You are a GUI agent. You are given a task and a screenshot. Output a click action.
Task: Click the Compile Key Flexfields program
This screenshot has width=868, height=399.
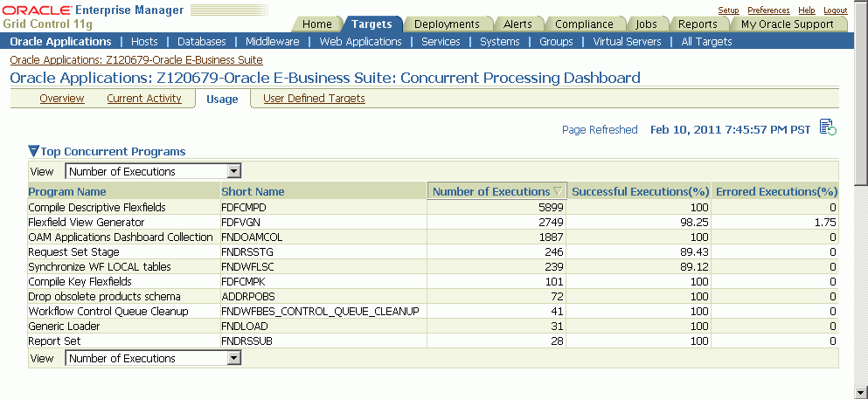[80, 282]
